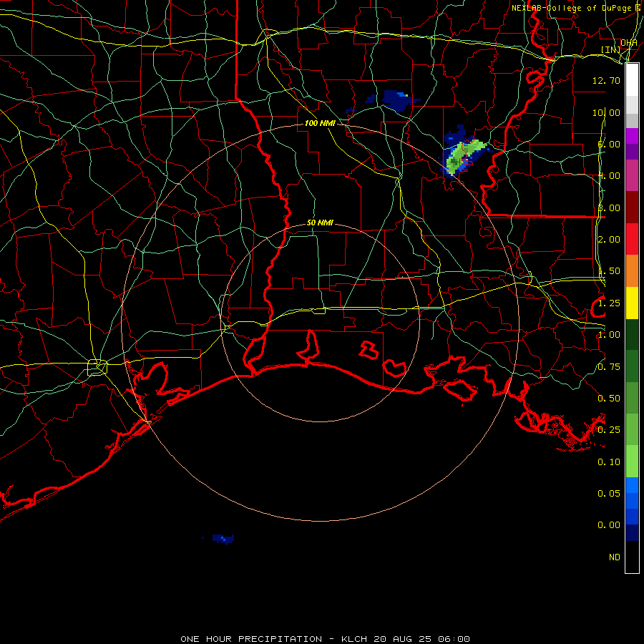The height and width of the screenshot is (644, 644).
Task: Click the 1.25 legend value
Action: coord(609,303)
